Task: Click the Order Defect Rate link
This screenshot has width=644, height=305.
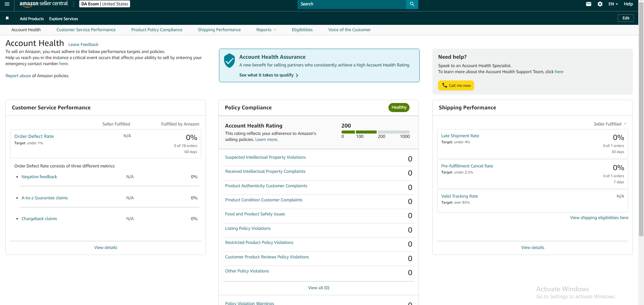Action: pos(34,136)
